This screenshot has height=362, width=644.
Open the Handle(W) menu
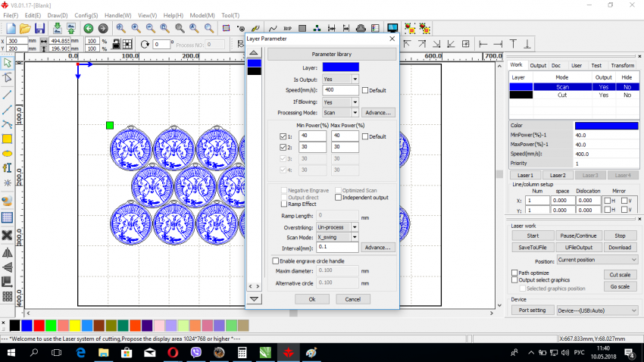117,15
